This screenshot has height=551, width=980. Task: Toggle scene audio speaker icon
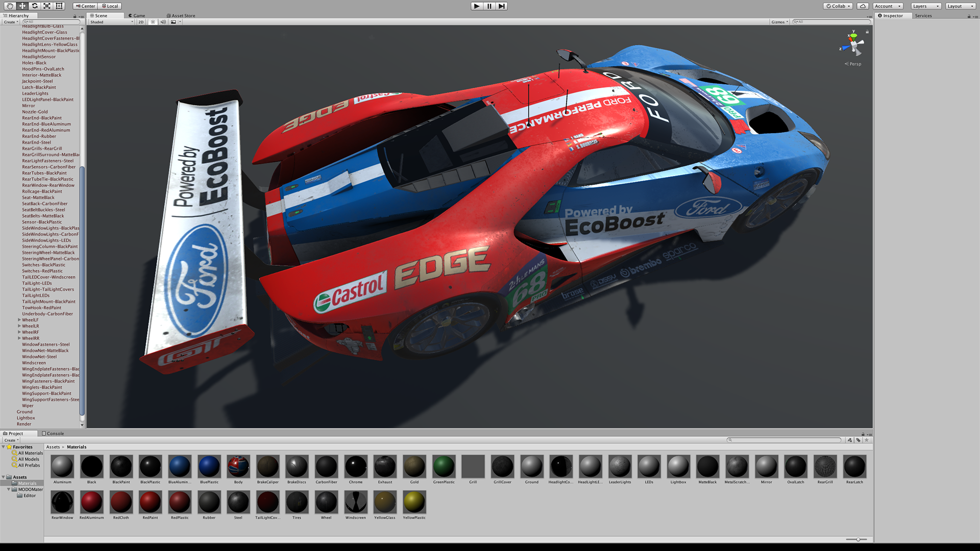pos(163,22)
